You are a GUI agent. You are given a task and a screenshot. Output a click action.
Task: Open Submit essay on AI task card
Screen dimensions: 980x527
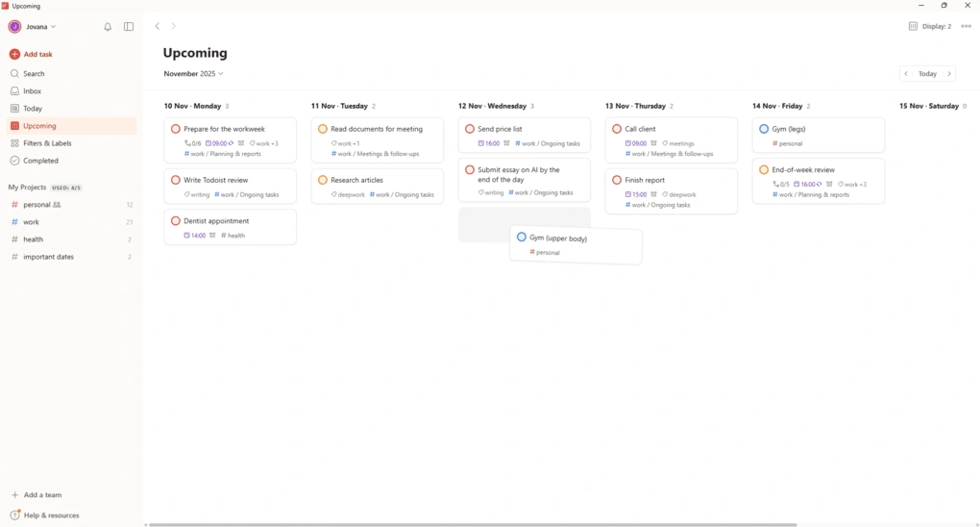pyautogui.click(x=525, y=180)
